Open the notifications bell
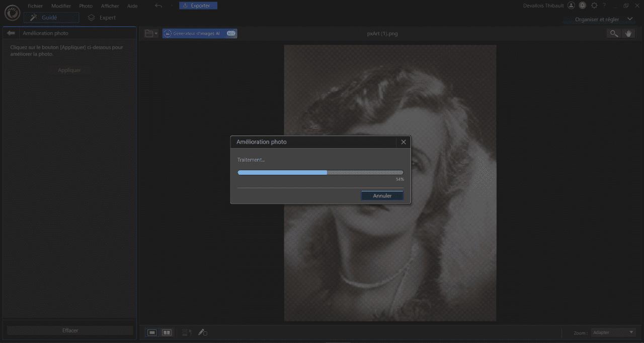 (583, 6)
